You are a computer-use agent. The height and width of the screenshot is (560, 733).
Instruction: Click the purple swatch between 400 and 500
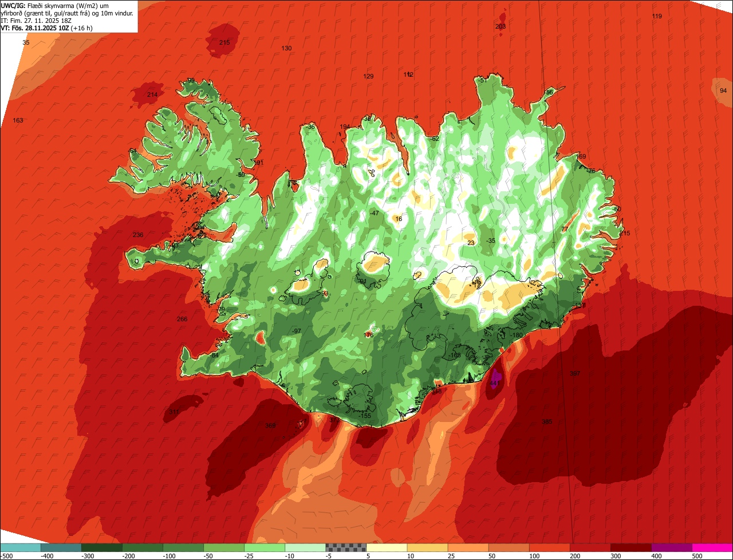[x=671, y=547]
